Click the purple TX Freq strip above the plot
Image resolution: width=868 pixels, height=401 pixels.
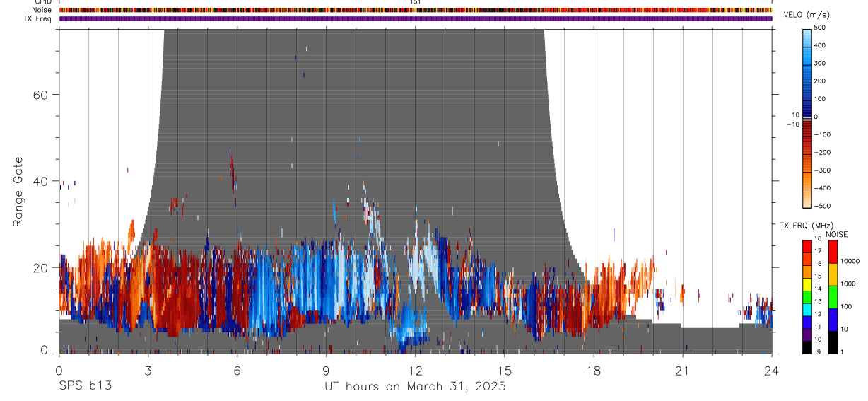click(415, 18)
